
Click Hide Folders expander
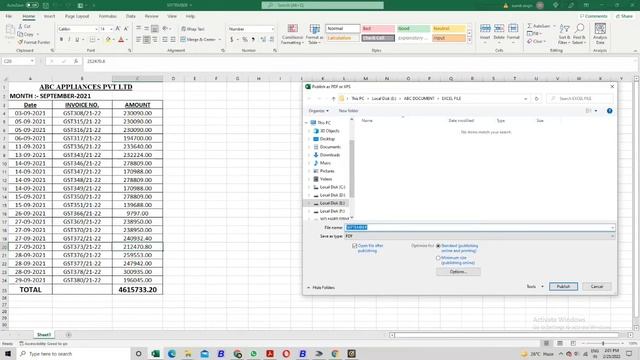pyautogui.click(x=321, y=288)
